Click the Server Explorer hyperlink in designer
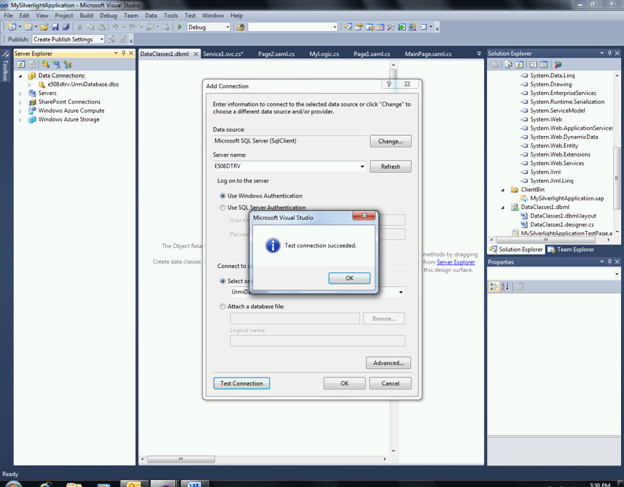This screenshot has width=624, height=487. 456,262
